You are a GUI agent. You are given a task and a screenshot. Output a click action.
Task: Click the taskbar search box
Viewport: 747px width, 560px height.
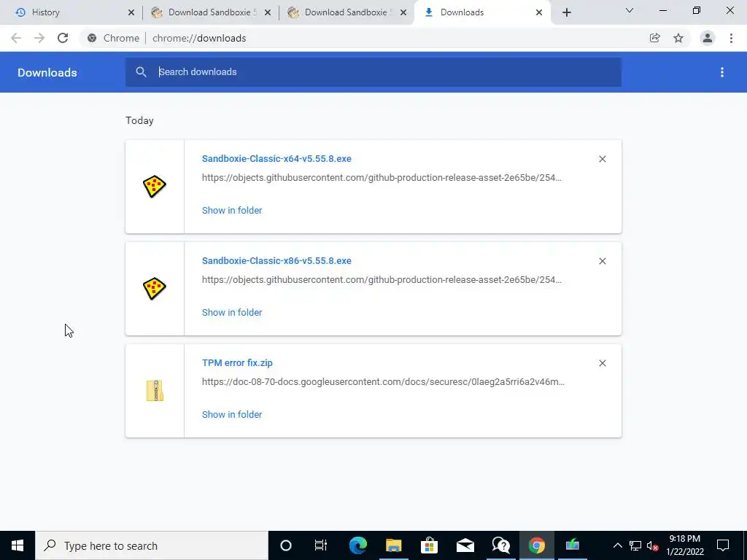point(152,545)
